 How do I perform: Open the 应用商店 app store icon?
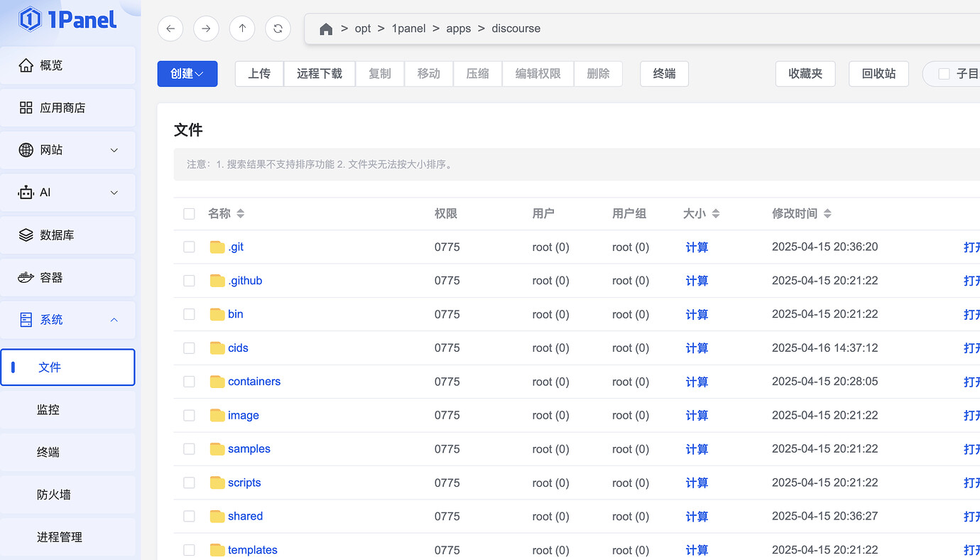point(26,108)
